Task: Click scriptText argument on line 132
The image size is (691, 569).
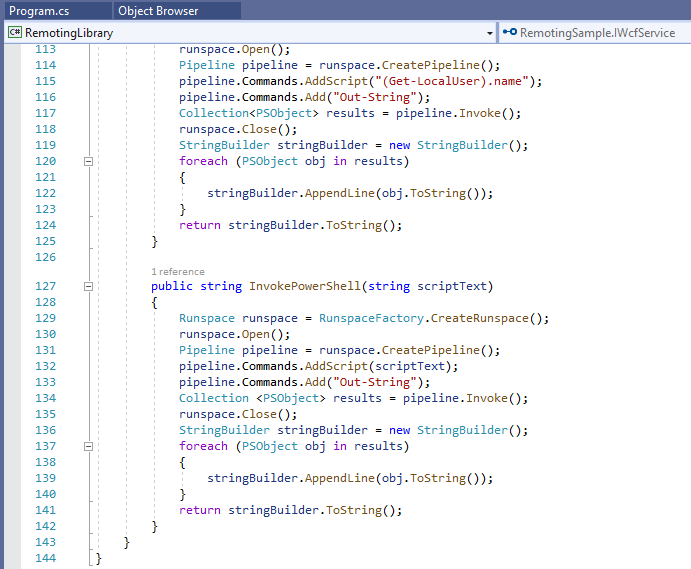Action: pos(410,366)
